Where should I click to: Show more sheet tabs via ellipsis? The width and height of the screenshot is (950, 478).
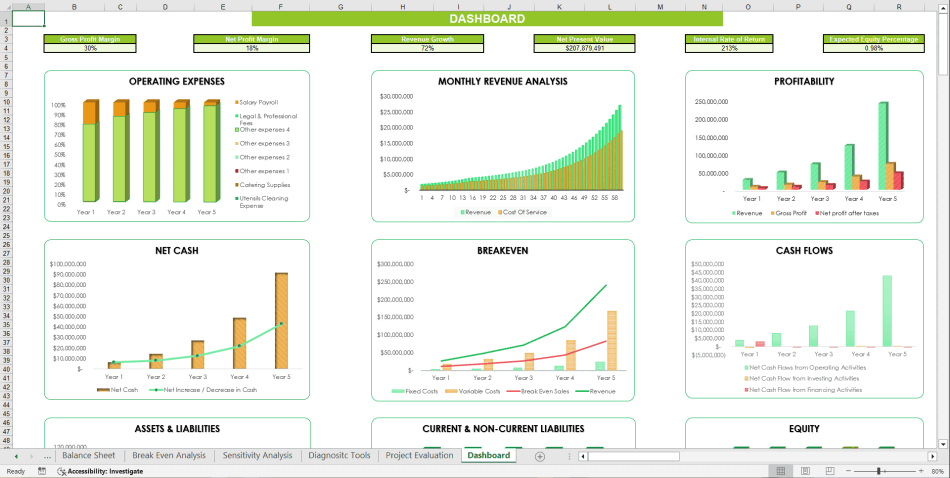[44, 456]
